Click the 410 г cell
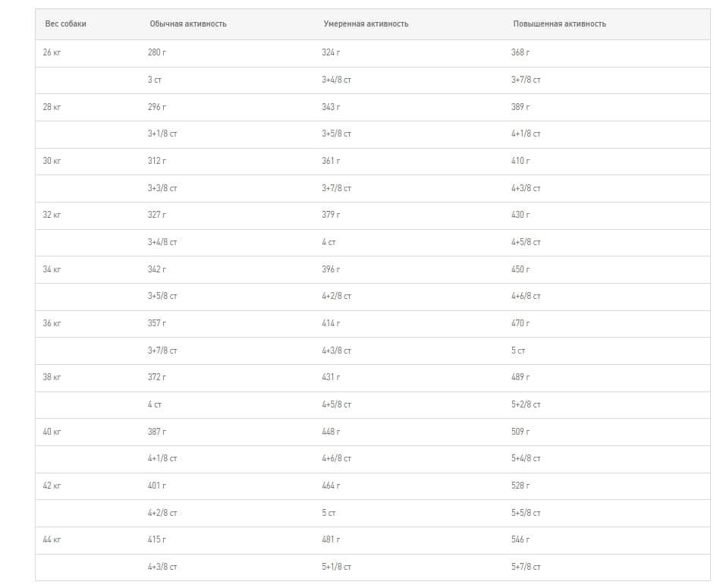 pyautogui.click(x=520, y=161)
